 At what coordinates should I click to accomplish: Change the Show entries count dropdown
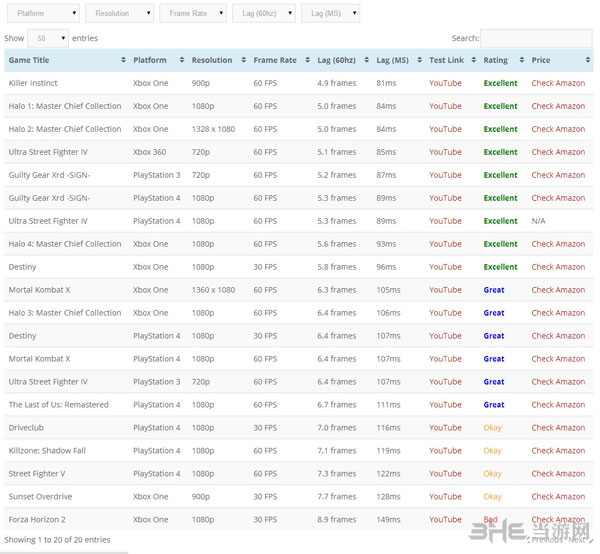coord(48,38)
